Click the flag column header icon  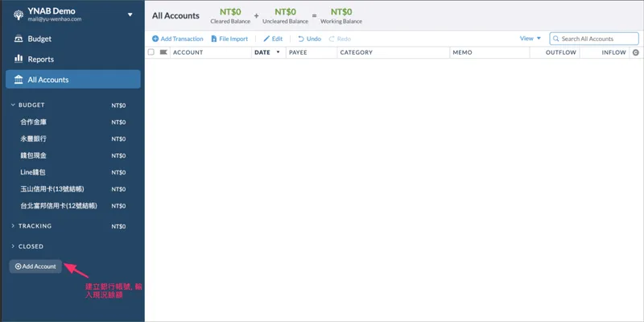click(x=163, y=52)
